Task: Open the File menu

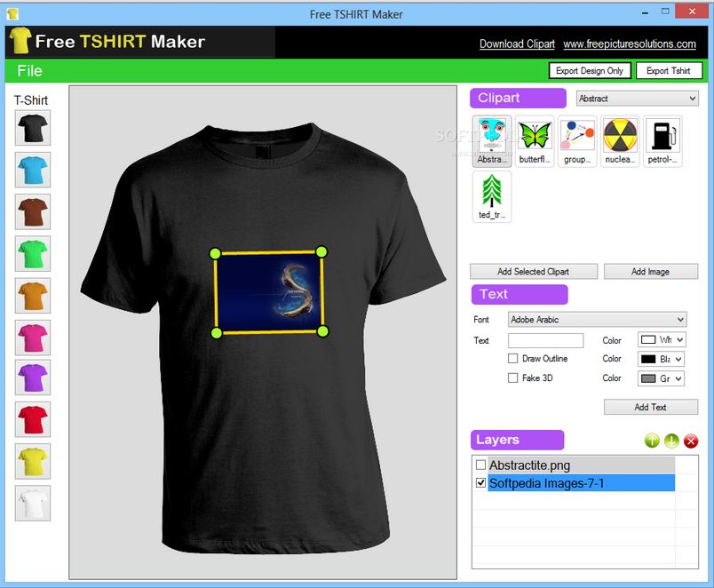Action: [29, 70]
